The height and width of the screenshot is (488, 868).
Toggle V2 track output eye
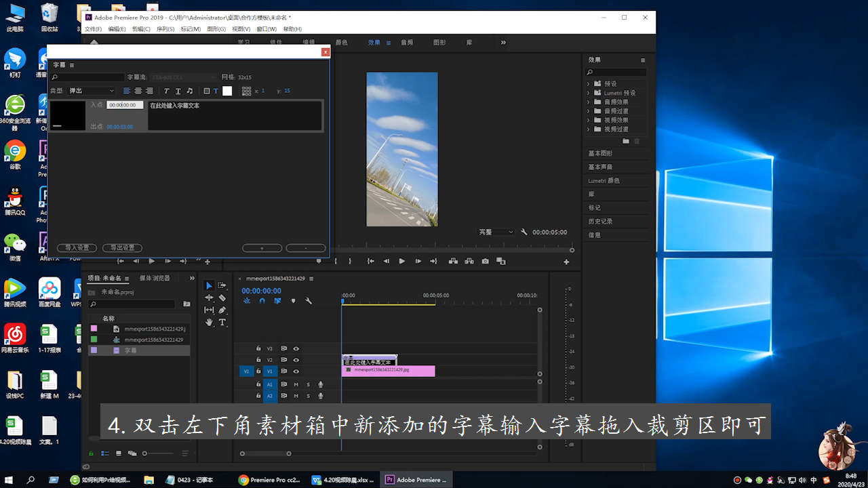296,360
